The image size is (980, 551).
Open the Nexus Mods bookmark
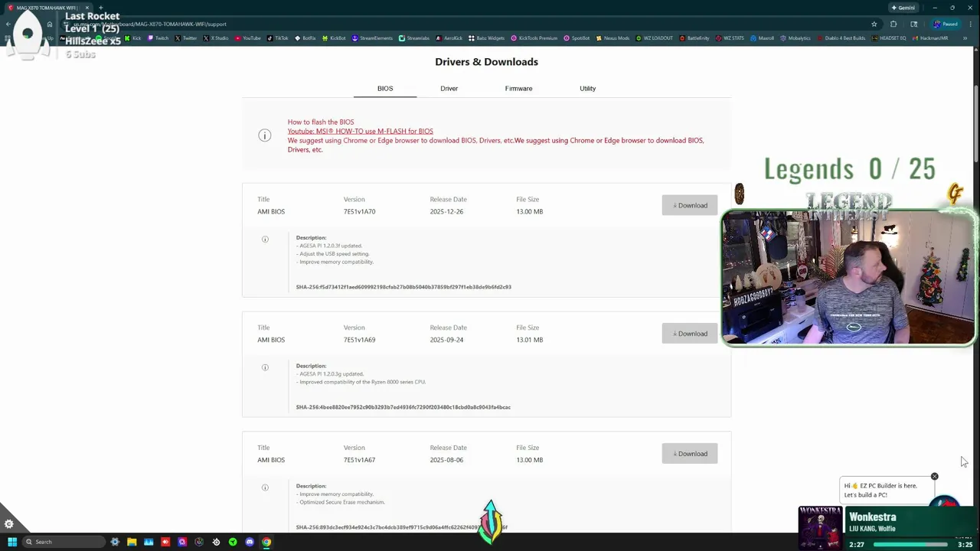pyautogui.click(x=612, y=38)
